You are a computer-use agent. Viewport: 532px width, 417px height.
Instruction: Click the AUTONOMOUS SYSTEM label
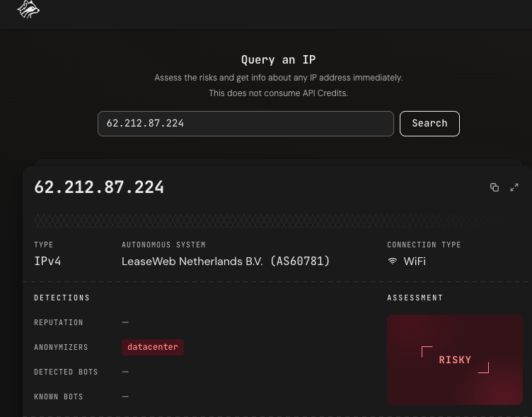click(163, 245)
